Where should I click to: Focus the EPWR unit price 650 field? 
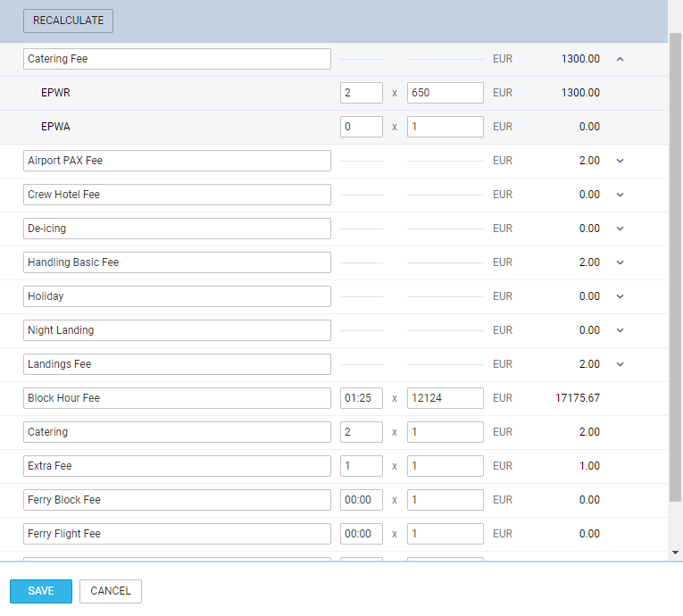pyautogui.click(x=446, y=93)
